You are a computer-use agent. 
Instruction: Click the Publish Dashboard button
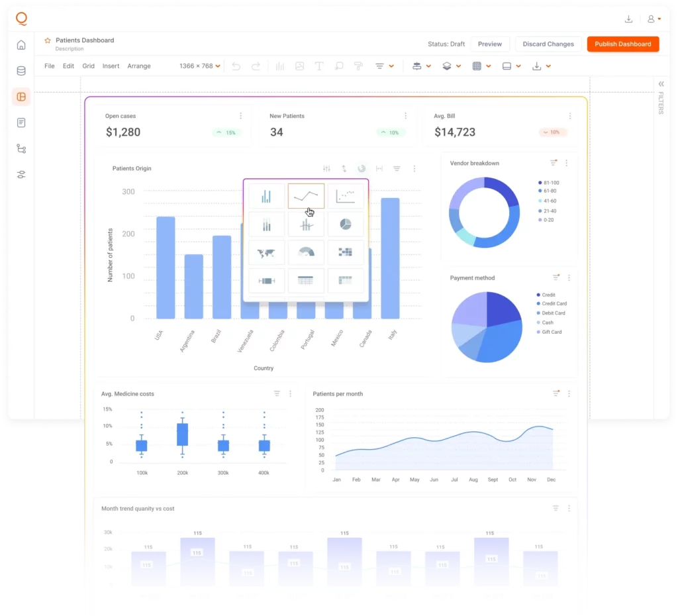click(622, 44)
